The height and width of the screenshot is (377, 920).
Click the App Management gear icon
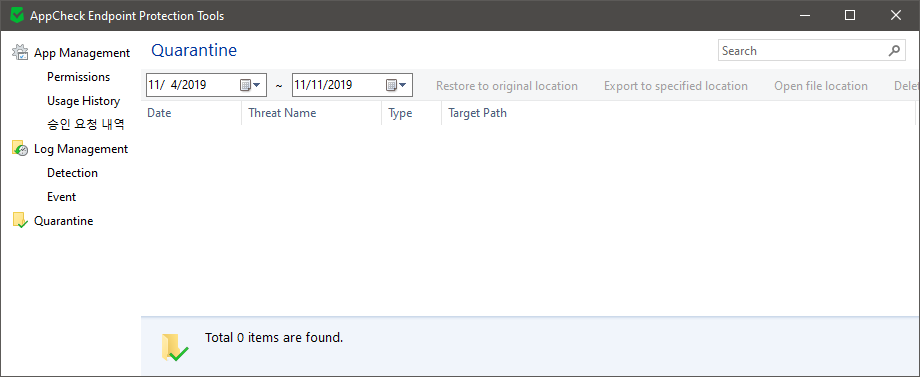(x=20, y=52)
